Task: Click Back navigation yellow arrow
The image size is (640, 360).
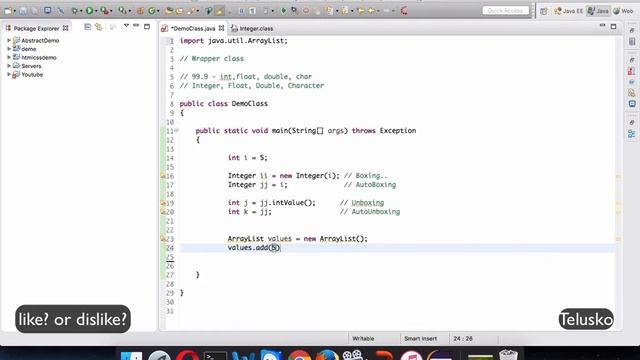Action: [x=372, y=11]
